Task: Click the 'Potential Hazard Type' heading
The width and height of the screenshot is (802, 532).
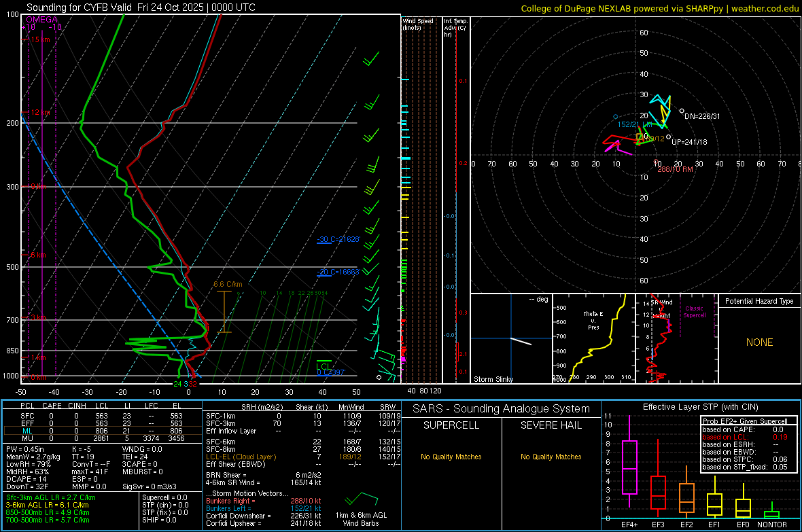Action: (x=759, y=301)
